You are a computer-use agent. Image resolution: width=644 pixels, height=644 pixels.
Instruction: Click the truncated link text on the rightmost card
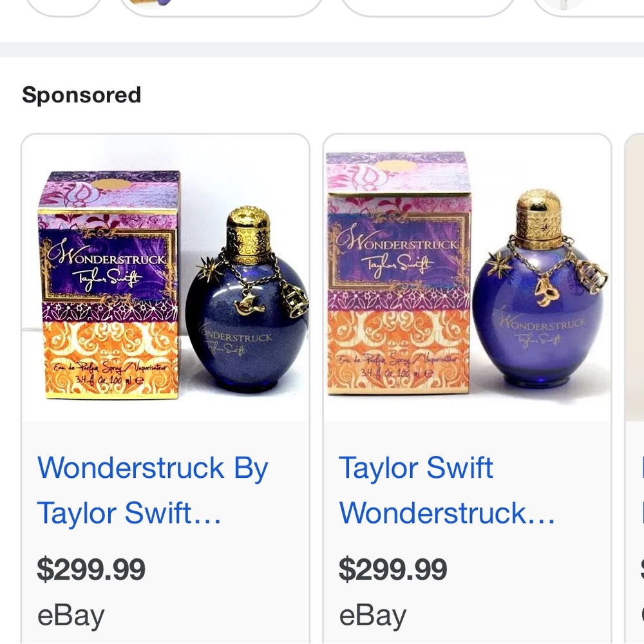coord(639,490)
